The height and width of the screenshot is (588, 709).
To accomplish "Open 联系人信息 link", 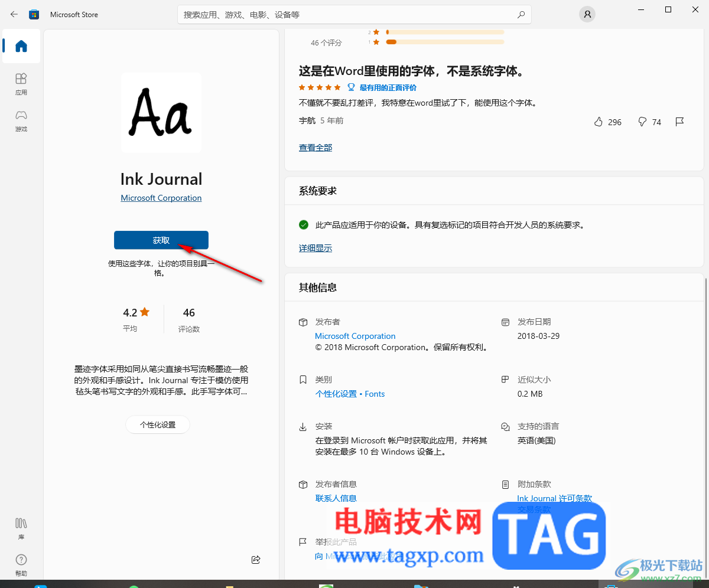I will (x=336, y=498).
